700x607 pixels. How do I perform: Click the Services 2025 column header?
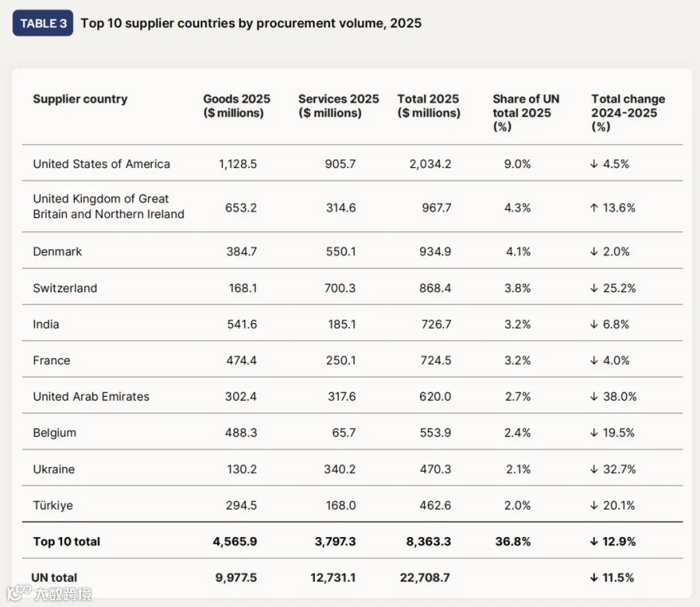click(338, 106)
